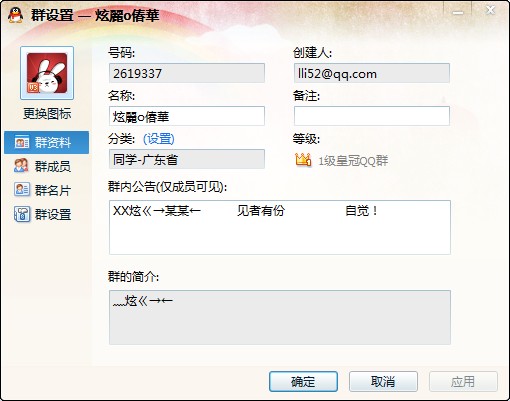This screenshot has width=510, height=401.
Task: Click the 群内公告 announcement text area
Action: pos(280,227)
